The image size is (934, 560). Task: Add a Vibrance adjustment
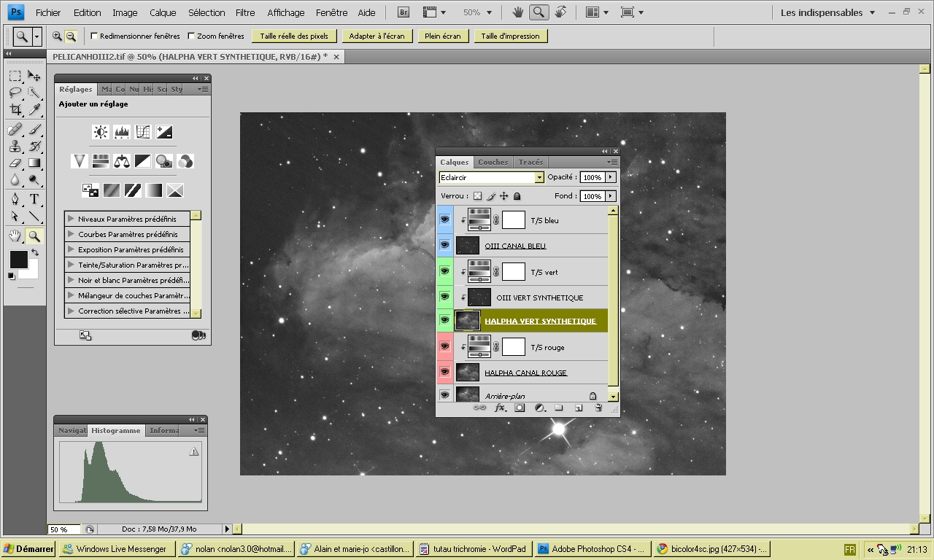(x=80, y=161)
